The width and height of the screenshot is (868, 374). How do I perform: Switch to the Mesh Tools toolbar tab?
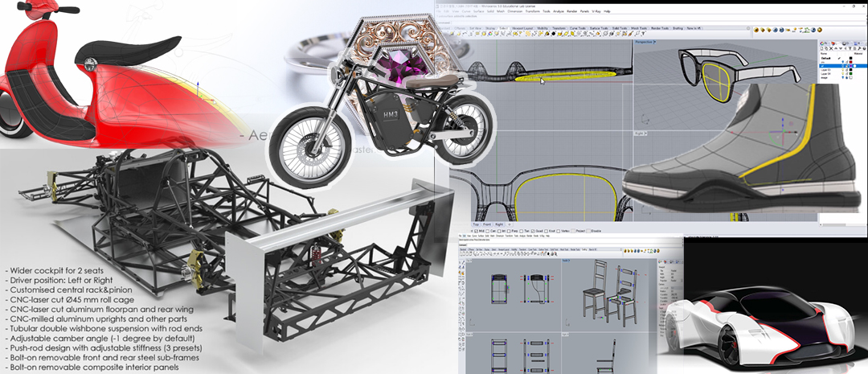(639, 28)
